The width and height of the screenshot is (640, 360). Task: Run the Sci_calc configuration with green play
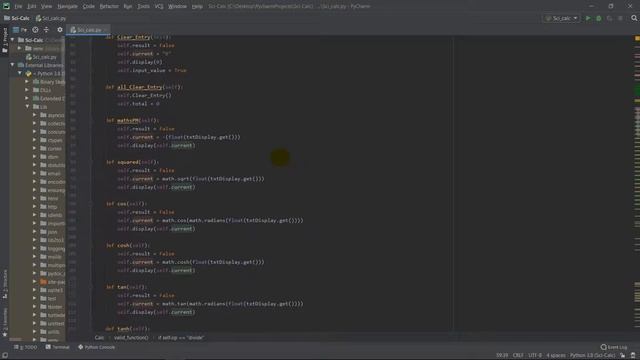point(588,18)
